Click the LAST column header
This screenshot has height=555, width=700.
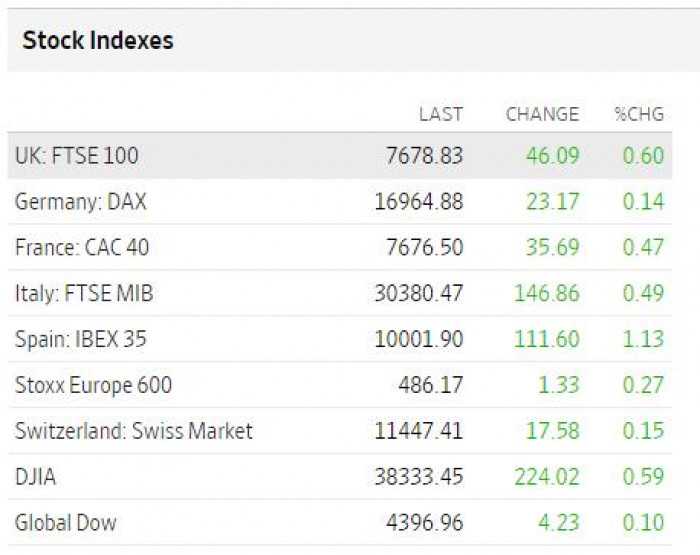(x=441, y=114)
